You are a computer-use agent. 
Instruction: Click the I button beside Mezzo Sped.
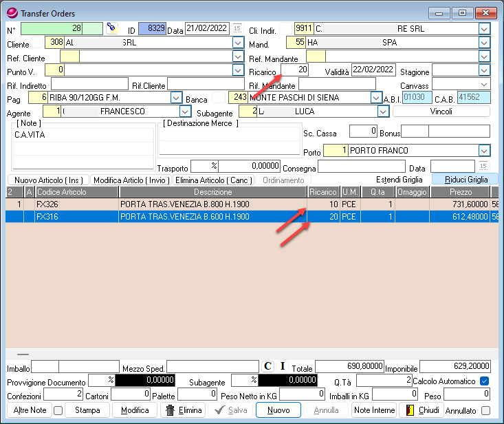click(282, 366)
